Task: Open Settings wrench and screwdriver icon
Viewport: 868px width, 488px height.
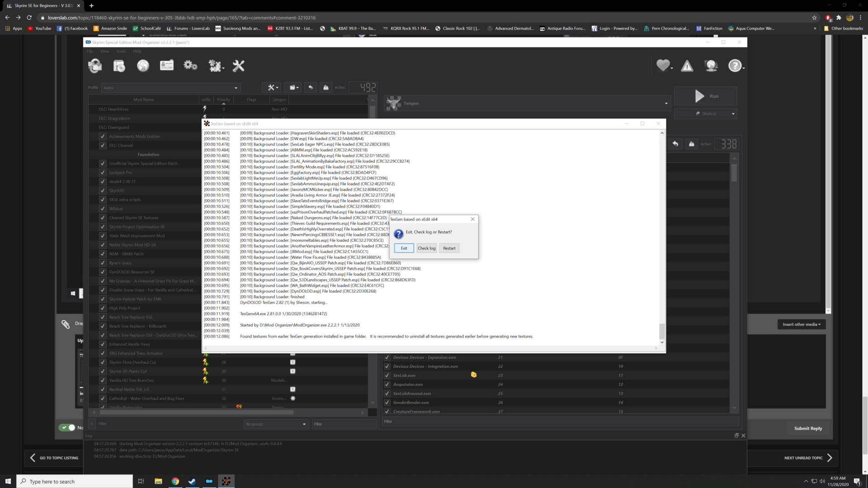Action: pyautogui.click(x=238, y=66)
